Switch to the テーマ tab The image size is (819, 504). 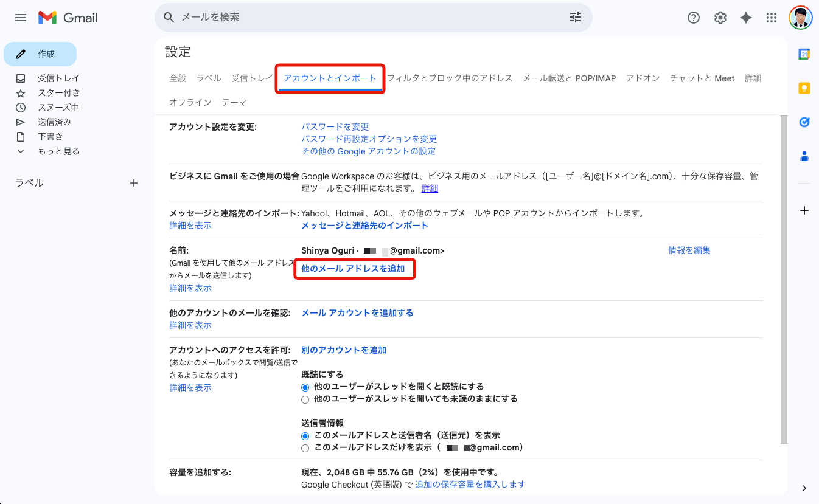coord(234,103)
